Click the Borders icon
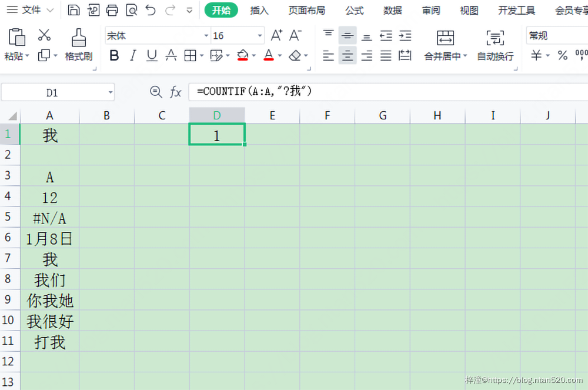The height and width of the screenshot is (390, 588). 190,56
